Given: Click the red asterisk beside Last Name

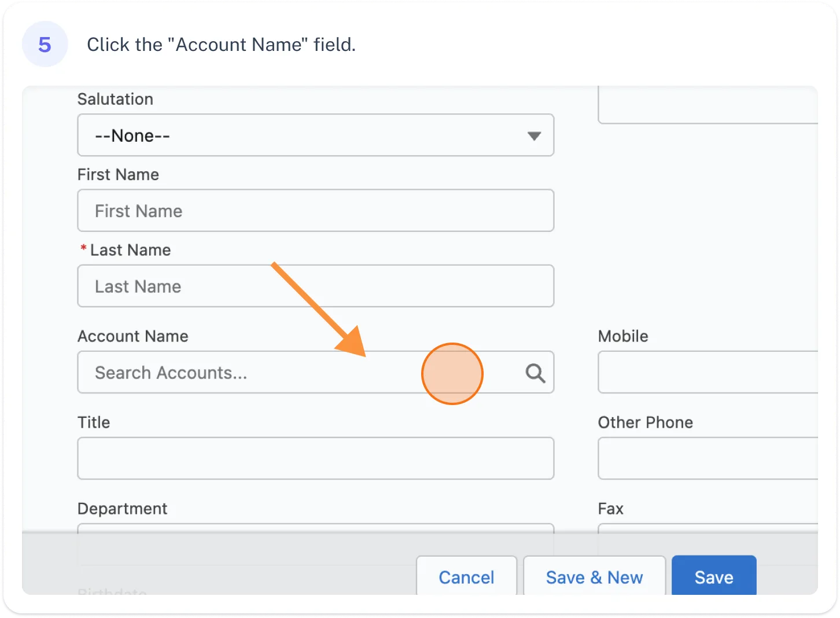Looking at the screenshot, I should click(83, 248).
